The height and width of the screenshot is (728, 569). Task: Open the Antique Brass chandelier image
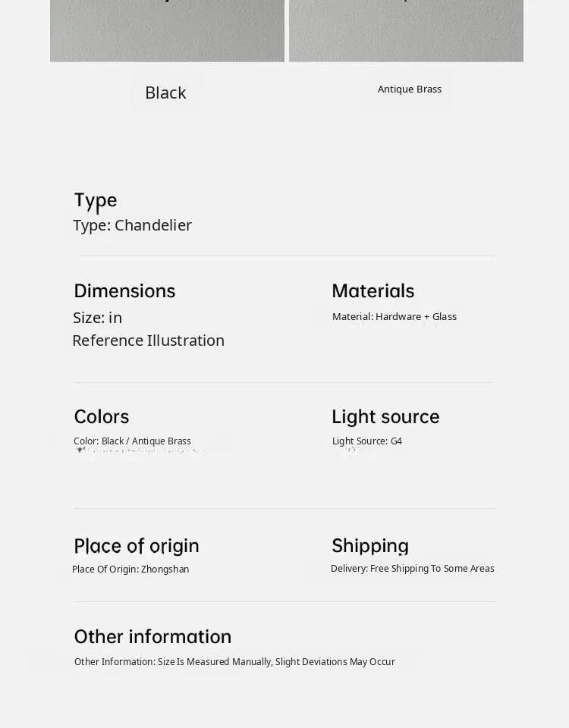(x=406, y=30)
